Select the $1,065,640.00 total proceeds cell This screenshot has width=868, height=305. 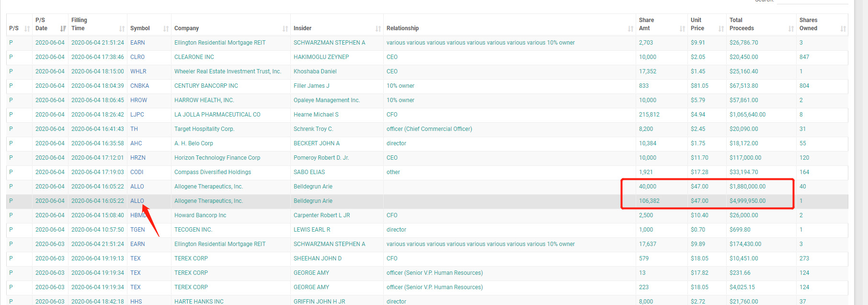point(747,115)
